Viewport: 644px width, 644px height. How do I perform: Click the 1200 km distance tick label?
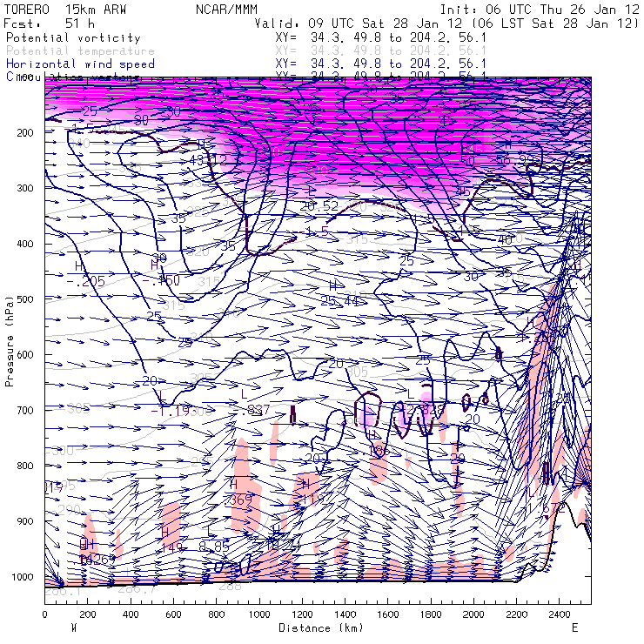coord(302,614)
